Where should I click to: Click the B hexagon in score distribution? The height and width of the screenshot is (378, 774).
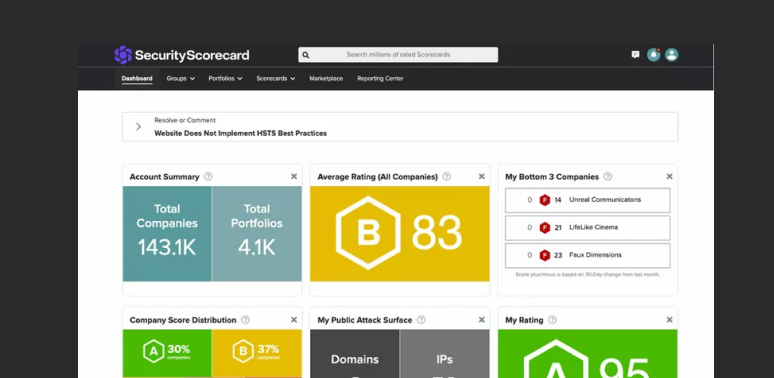[243, 352]
